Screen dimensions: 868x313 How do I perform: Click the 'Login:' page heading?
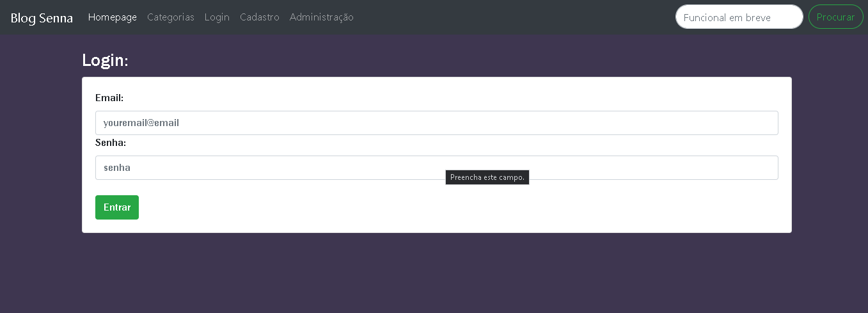pyautogui.click(x=106, y=61)
